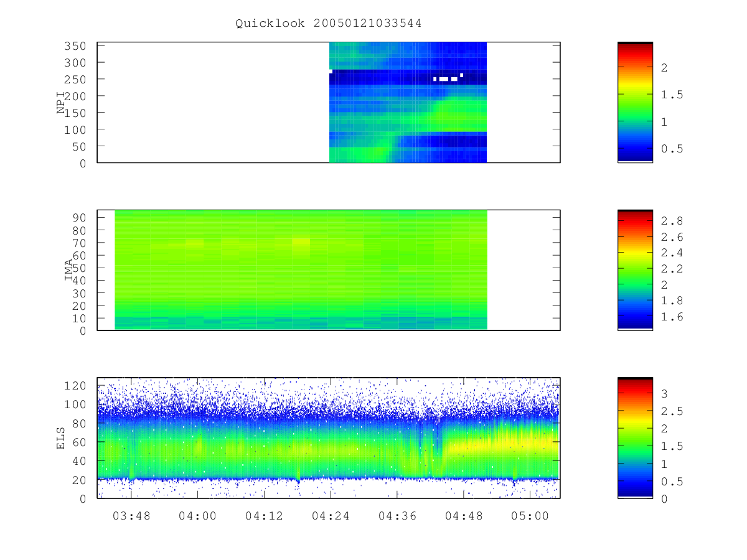
Task: Click the 0.5 label on NPI colorbar
Action: coord(671,149)
